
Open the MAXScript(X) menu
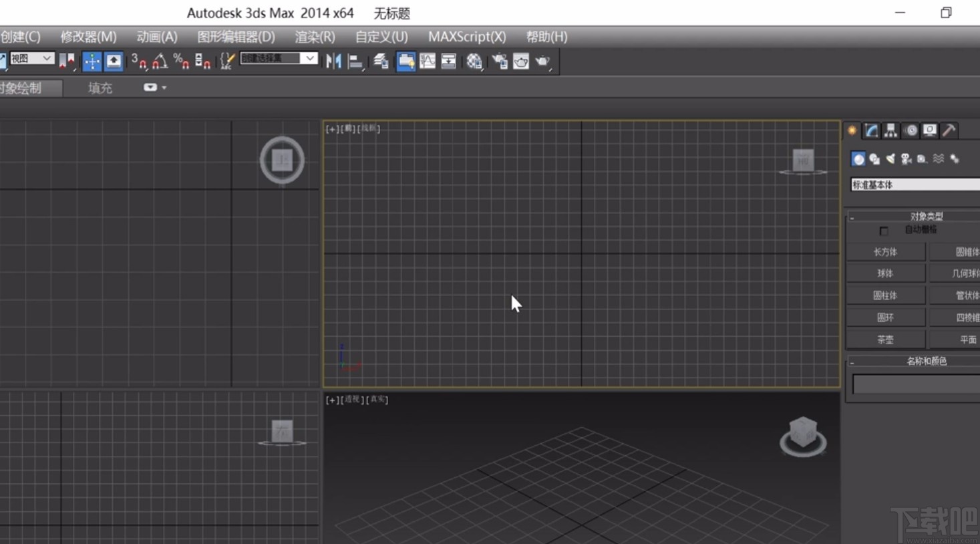point(467,37)
